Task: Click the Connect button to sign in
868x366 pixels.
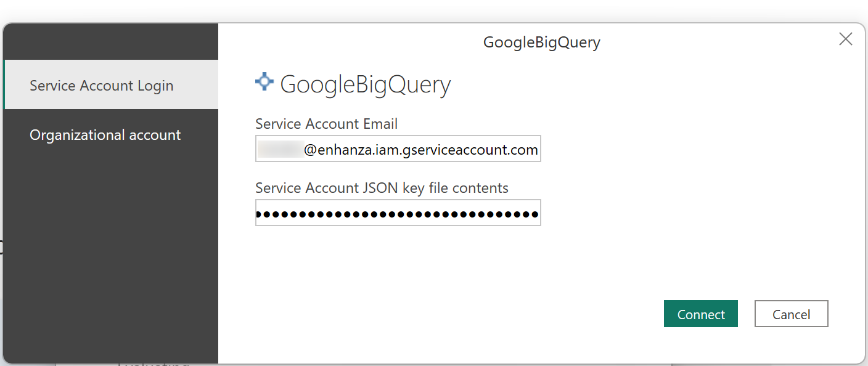Action: click(700, 314)
